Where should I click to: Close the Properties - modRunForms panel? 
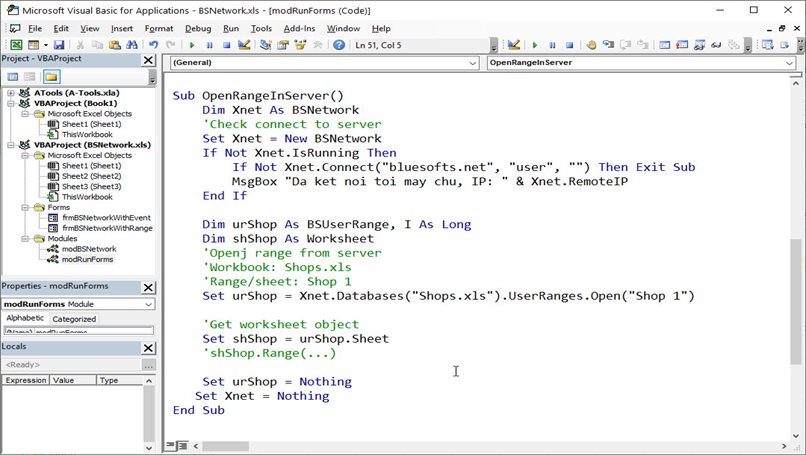148,287
